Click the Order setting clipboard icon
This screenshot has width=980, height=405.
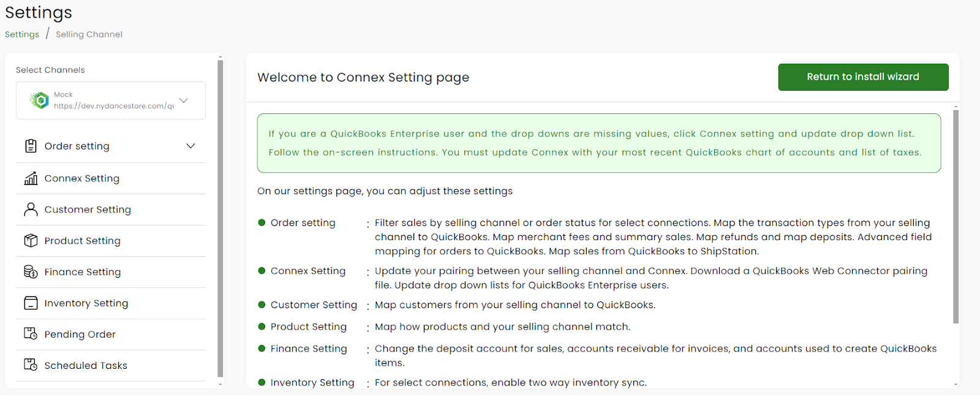pyautogui.click(x=31, y=146)
